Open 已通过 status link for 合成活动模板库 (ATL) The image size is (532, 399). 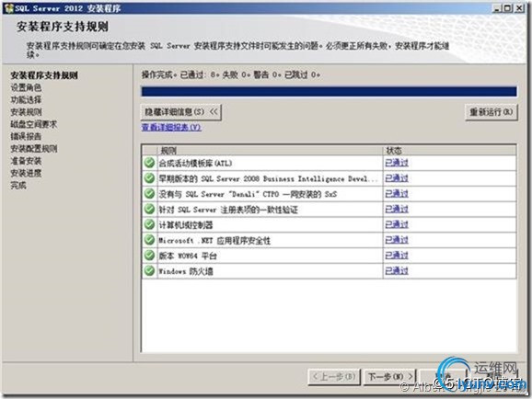[x=397, y=163]
